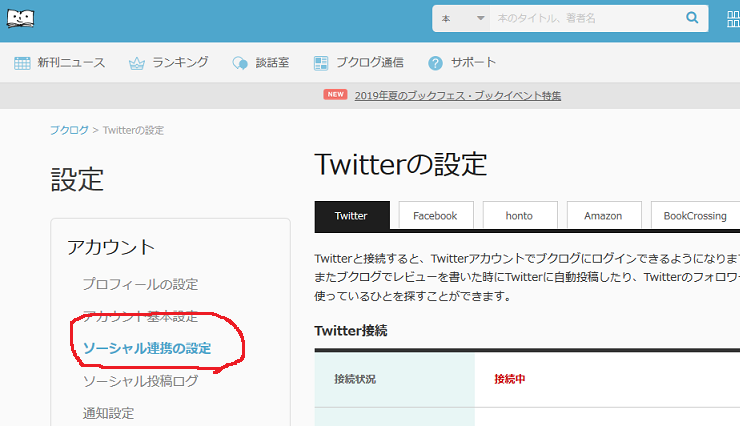740x426 pixels.
Task: Click the red NEW badge
Action: (x=336, y=94)
